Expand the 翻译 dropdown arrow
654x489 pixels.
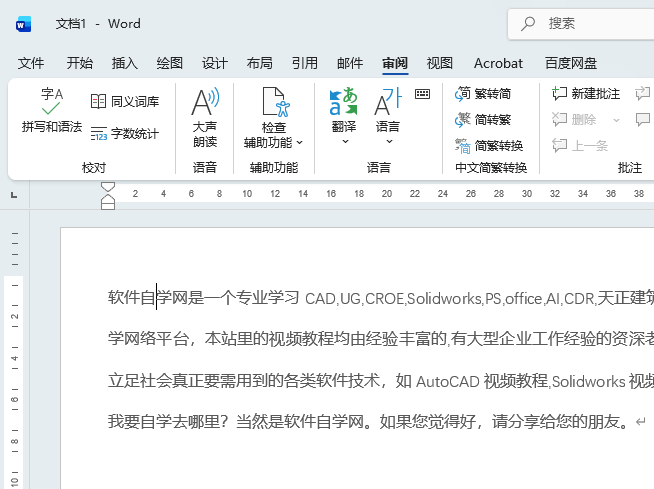[345, 141]
